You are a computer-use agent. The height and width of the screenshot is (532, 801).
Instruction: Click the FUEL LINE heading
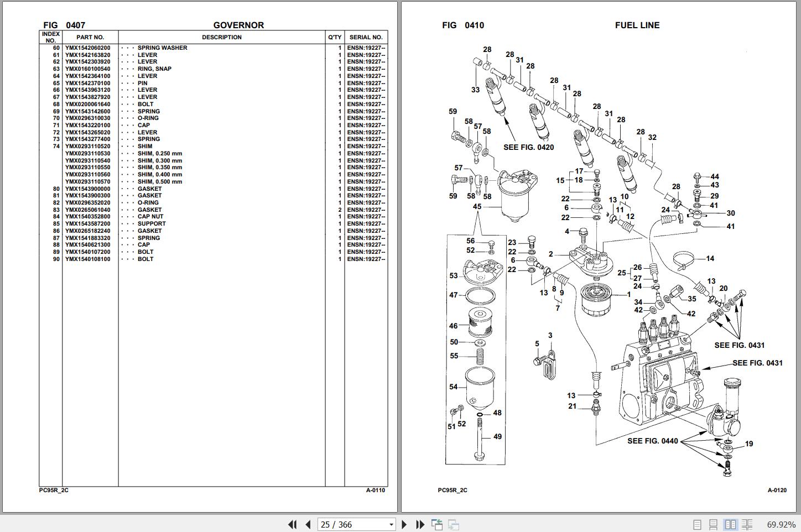point(637,25)
